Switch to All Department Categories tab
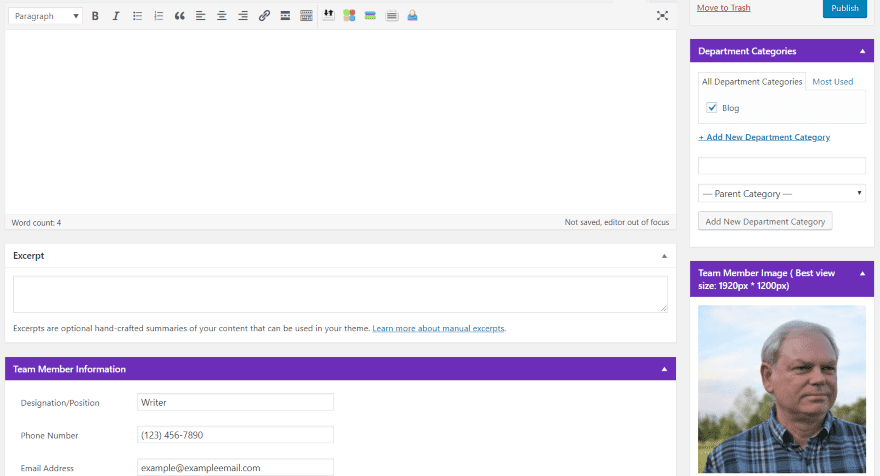The width and height of the screenshot is (880, 476). pyautogui.click(x=752, y=82)
